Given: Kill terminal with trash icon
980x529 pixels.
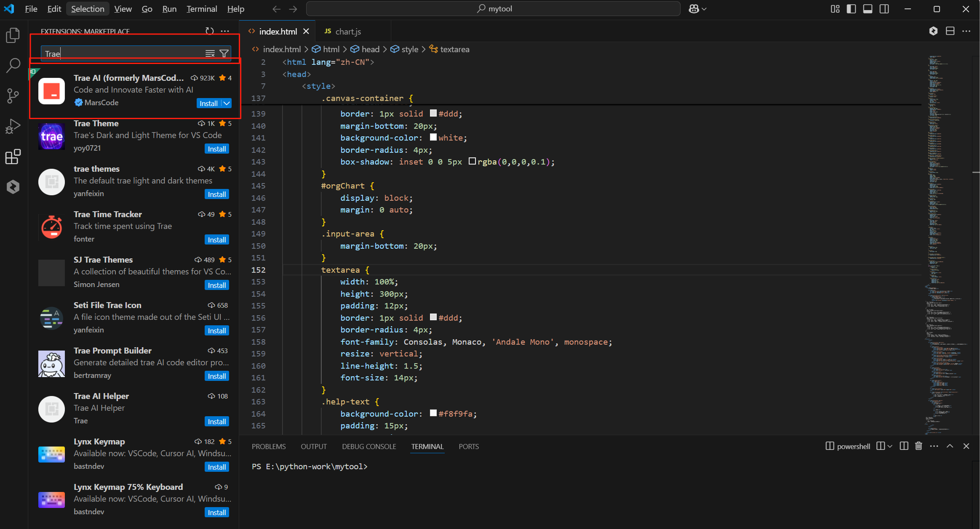Looking at the screenshot, I should tap(919, 446).
